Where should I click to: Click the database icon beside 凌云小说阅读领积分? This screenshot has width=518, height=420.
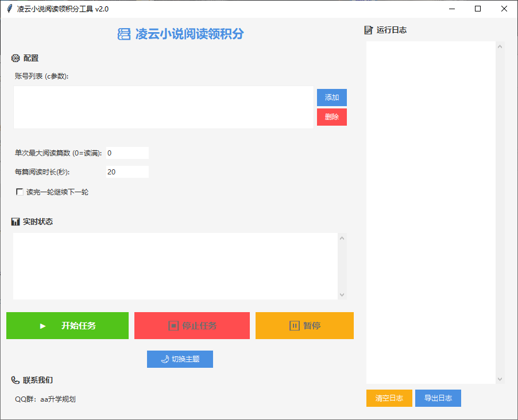point(124,34)
